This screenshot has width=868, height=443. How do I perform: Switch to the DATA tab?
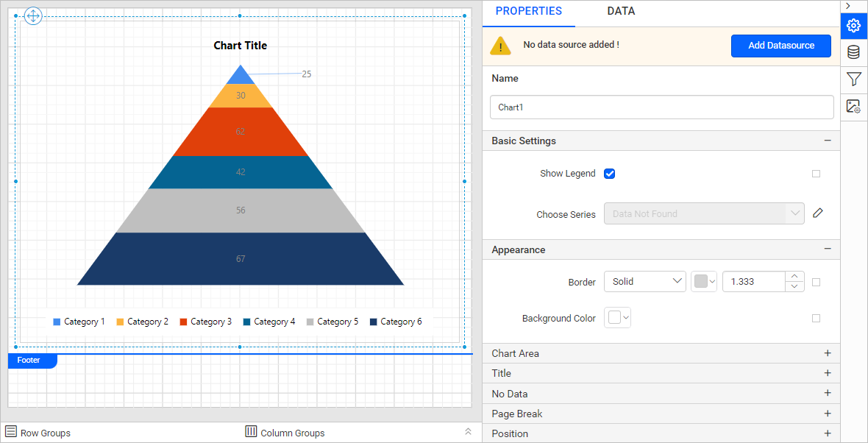(x=621, y=11)
